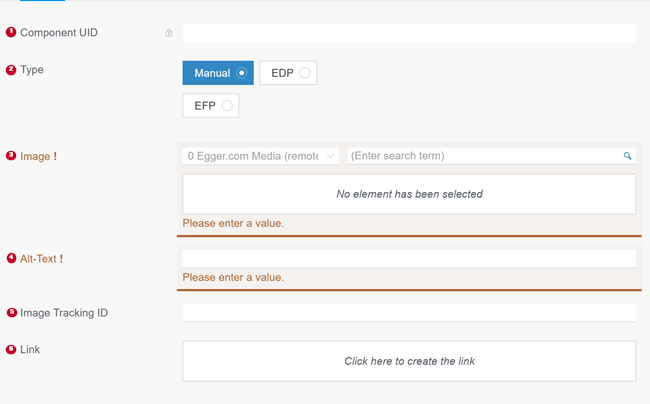The image size is (650, 404).
Task: Select the Manual type radio option
Action: pos(218,73)
